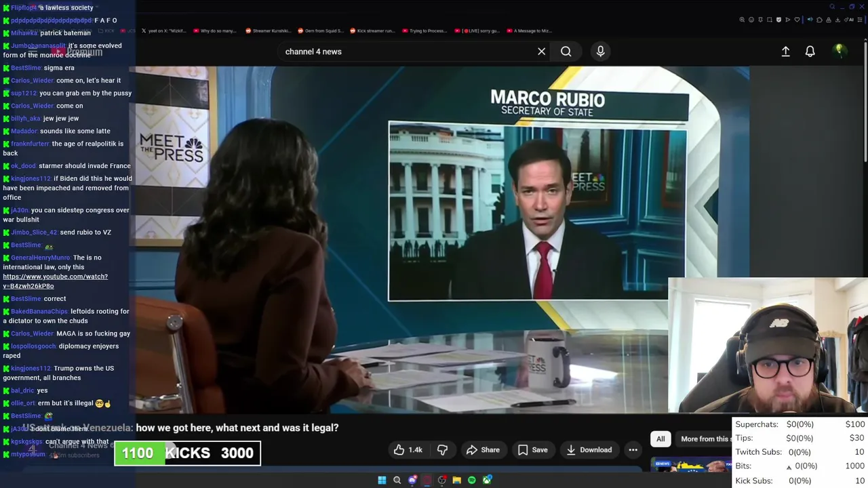This screenshot has width=868, height=488.
Task: Click the browser snapshot capture icon
Action: (x=770, y=20)
